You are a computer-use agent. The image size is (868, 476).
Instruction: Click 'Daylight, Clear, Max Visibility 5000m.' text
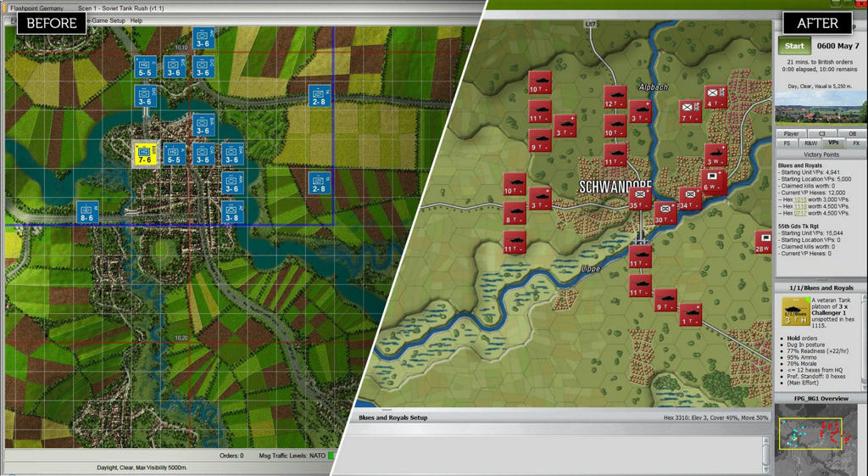142,468
